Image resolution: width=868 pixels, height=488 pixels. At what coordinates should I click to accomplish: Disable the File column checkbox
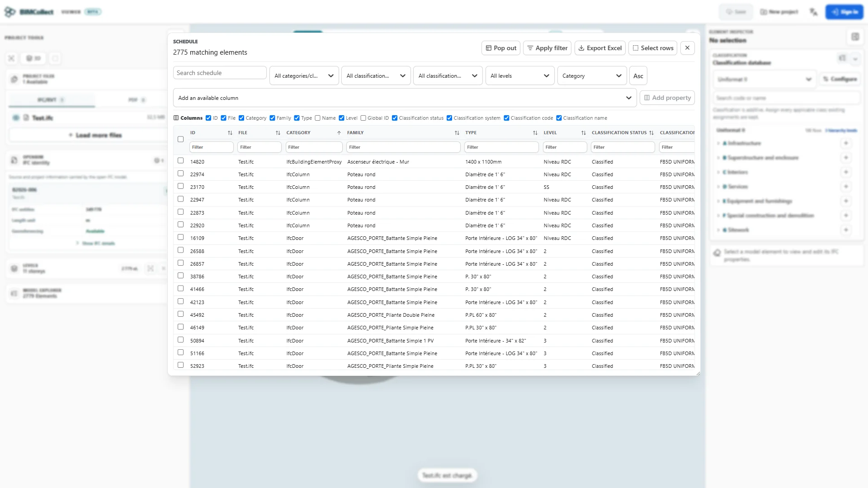tap(223, 118)
